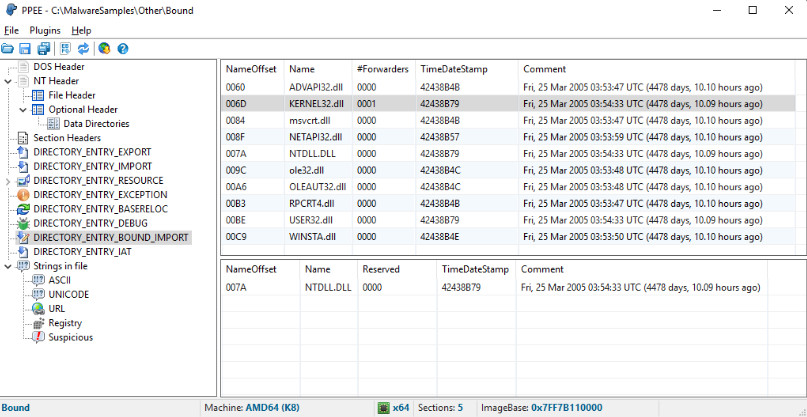Screen dimensions: 807x417
Task: Expand the DIRECTORY_ENTRY_RESOURCE node
Action: click(8, 181)
